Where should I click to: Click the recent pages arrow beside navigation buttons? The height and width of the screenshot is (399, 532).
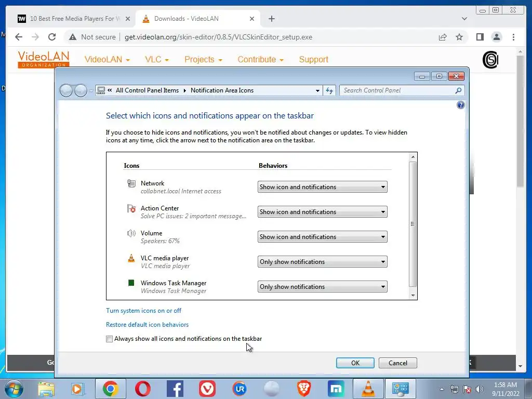click(x=91, y=90)
